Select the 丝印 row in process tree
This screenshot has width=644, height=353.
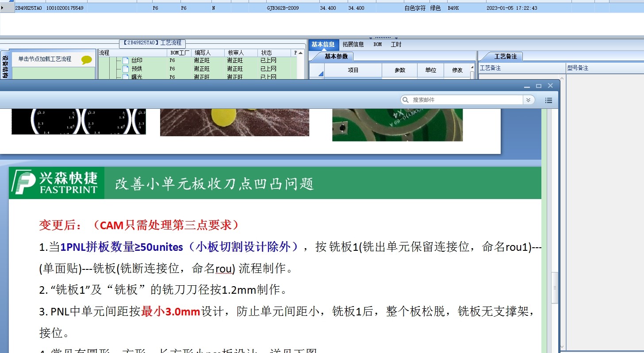point(198,61)
